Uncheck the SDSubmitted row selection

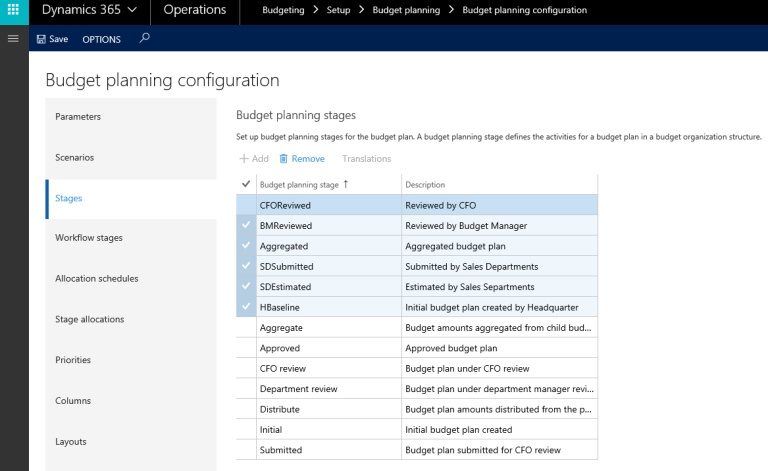(x=246, y=266)
